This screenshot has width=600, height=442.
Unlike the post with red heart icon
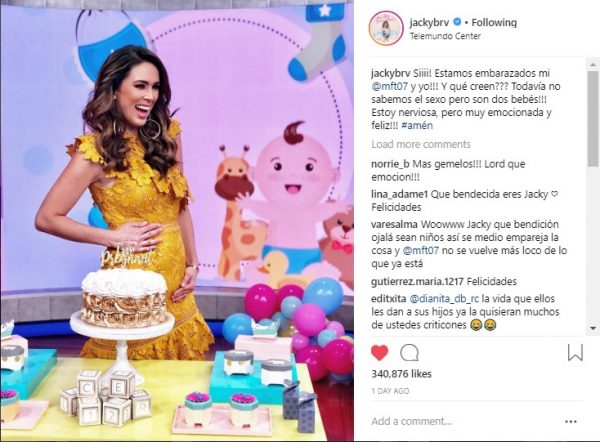[x=380, y=352]
